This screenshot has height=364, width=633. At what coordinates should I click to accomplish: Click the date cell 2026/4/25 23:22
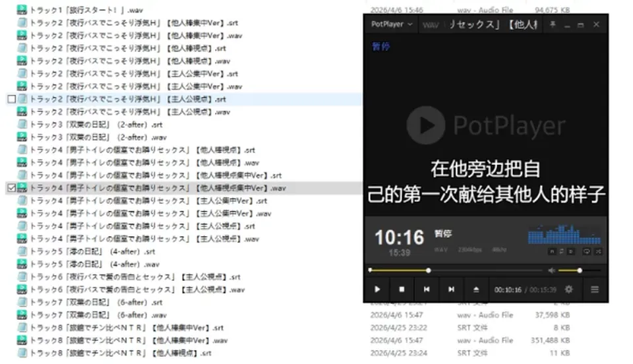398,328
